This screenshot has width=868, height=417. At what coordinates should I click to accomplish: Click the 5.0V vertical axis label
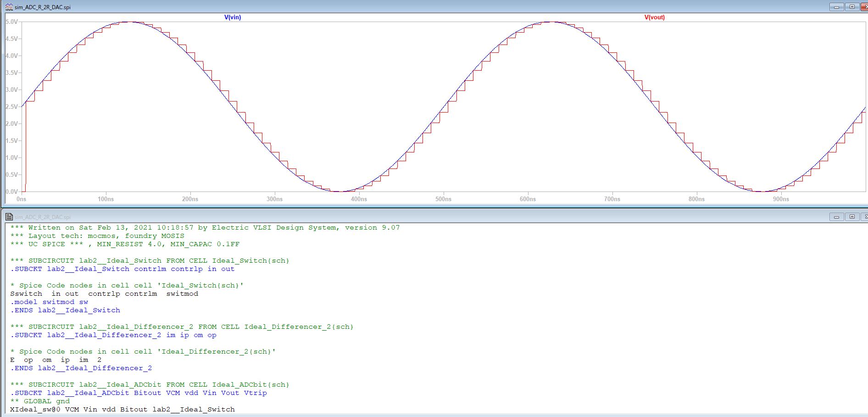click(x=11, y=22)
